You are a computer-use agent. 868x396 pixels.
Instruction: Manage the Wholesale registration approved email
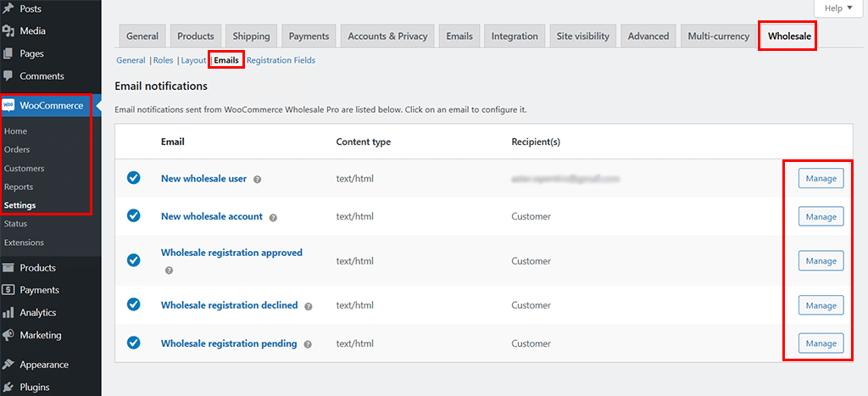pos(821,261)
